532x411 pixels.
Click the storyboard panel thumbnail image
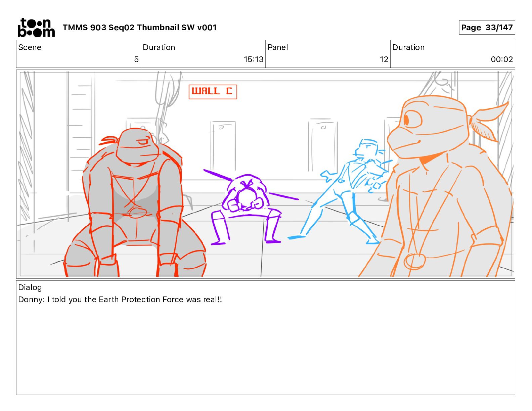(x=266, y=174)
